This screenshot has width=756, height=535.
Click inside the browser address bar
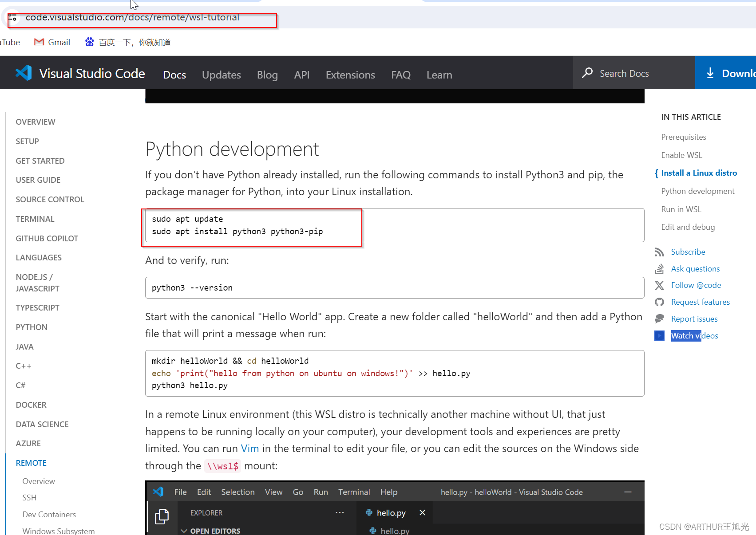(133, 18)
